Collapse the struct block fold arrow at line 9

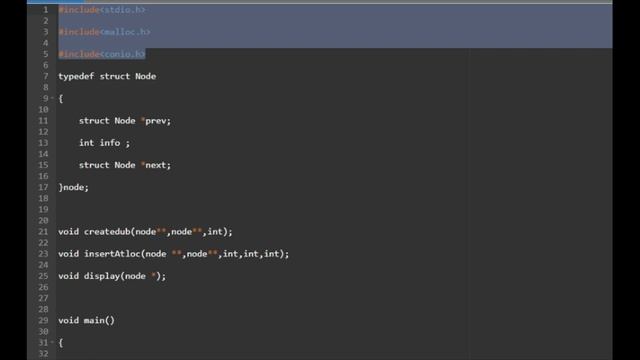tap(52, 98)
